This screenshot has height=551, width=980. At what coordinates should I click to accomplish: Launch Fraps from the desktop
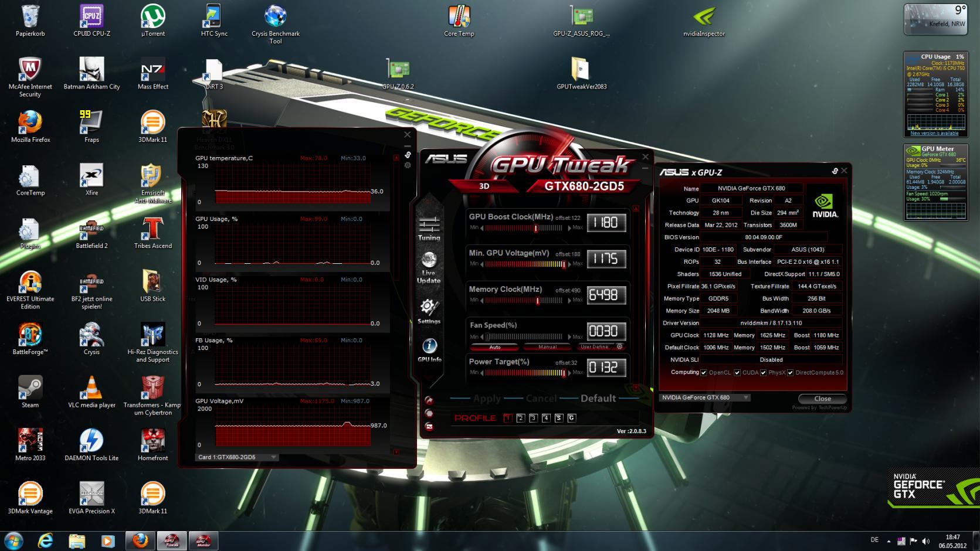tap(91, 127)
